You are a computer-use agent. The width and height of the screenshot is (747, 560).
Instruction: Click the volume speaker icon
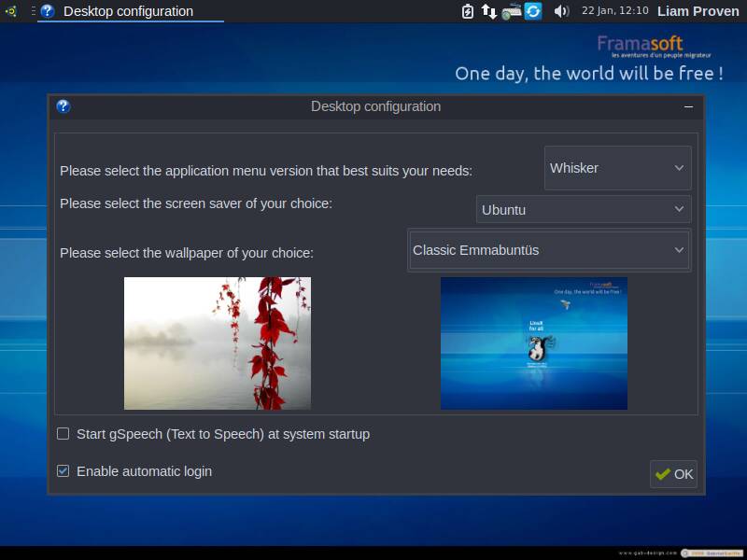pos(561,11)
